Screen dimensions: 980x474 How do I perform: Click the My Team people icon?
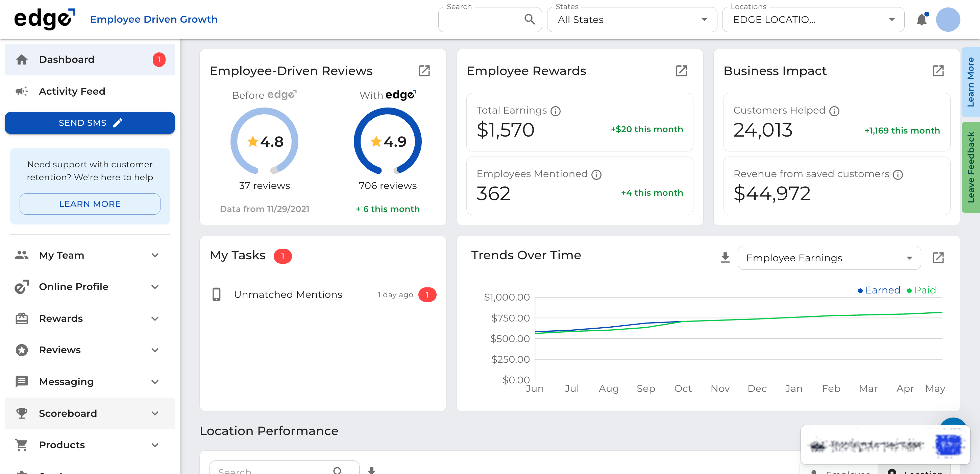pyautogui.click(x=22, y=255)
